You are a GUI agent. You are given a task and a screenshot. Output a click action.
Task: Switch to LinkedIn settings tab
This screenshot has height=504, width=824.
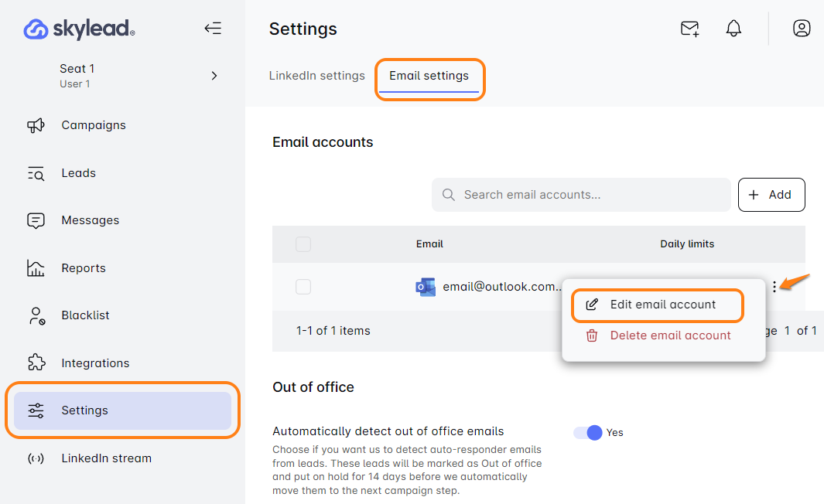point(316,76)
